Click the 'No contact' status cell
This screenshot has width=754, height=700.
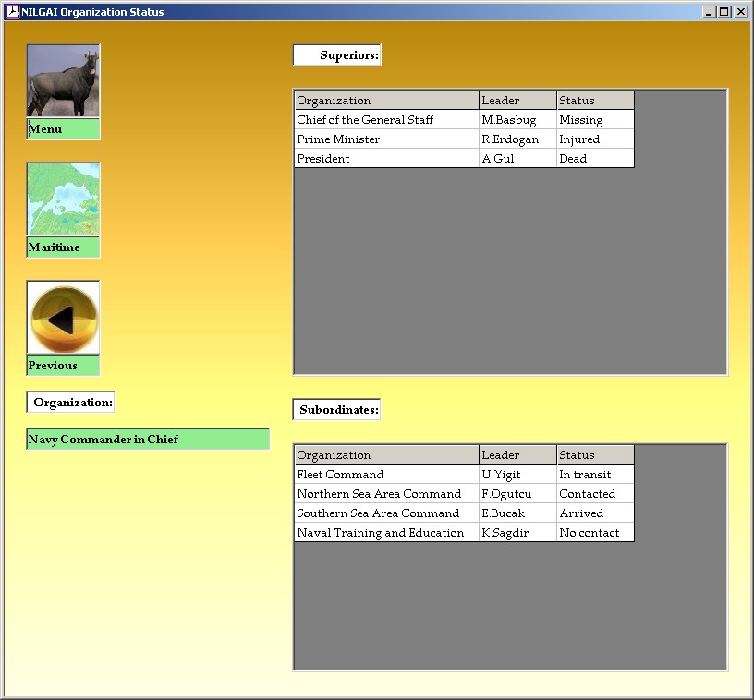coord(595,533)
